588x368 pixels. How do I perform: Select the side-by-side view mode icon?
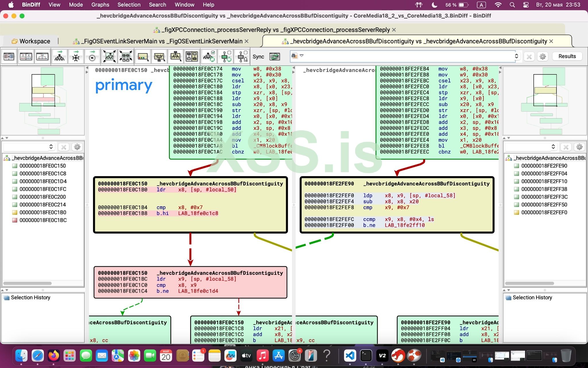(26, 56)
